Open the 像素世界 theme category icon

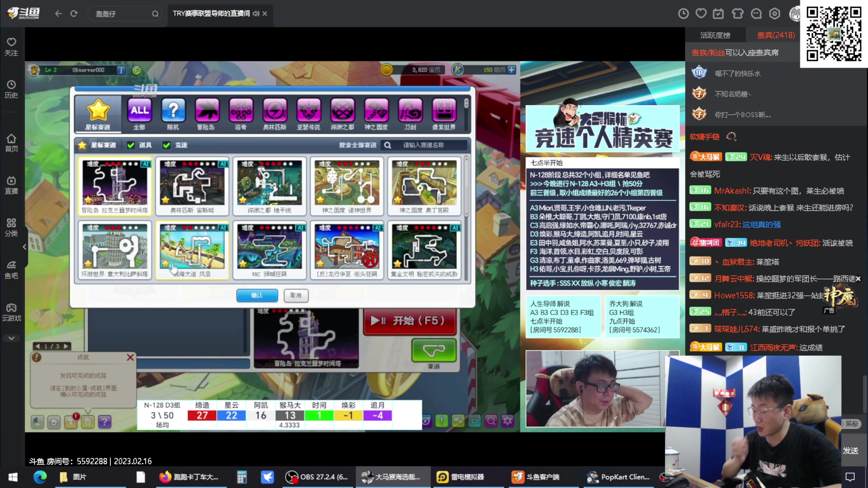[x=444, y=110]
